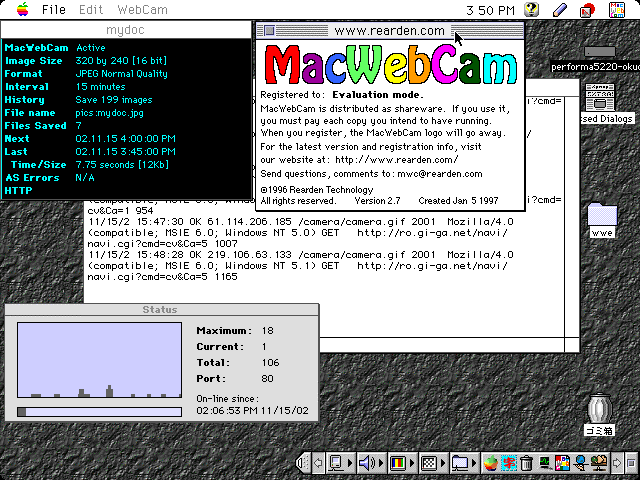The image size is (640, 480).
Task: Click the Port value 80
Action: pyautogui.click(x=267, y=378)
